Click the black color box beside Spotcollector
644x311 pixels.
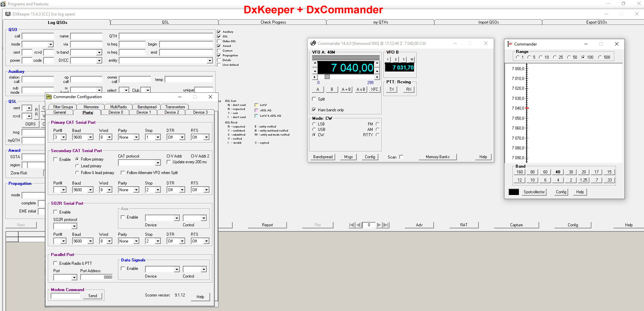514,192
